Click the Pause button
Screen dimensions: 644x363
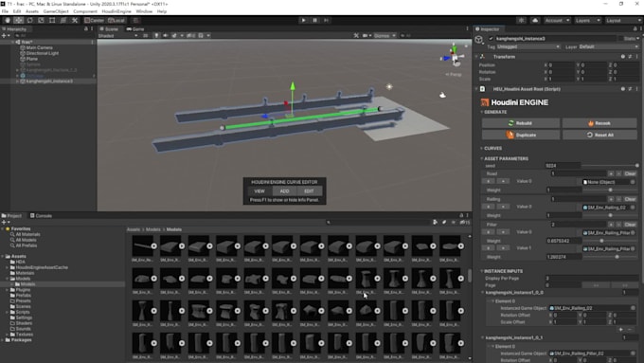coord(314,20)
